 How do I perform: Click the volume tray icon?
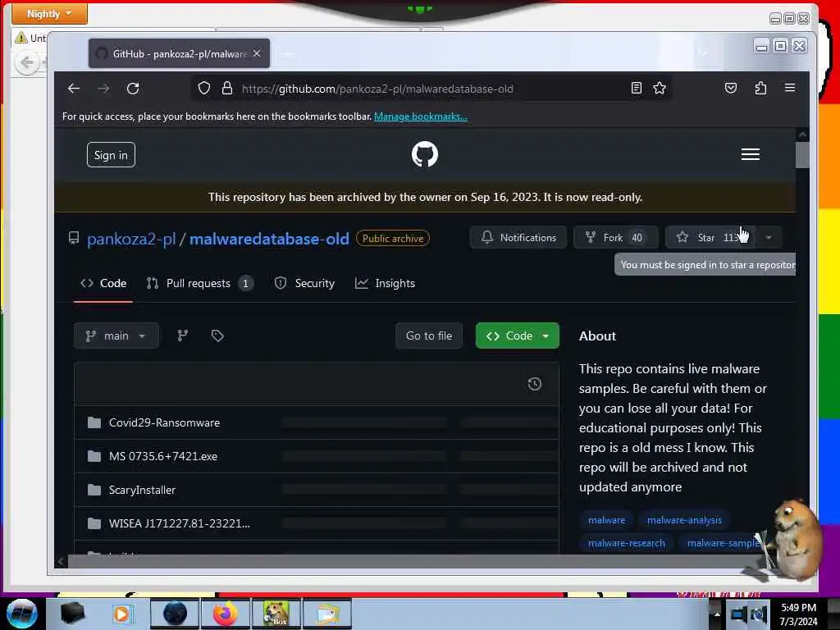[759, 614]
